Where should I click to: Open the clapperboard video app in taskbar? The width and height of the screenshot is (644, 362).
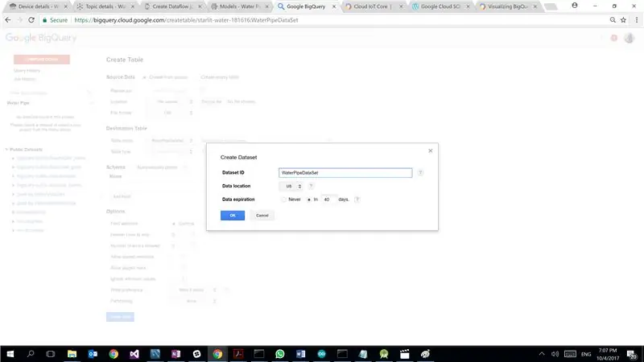(x=405, y=354)
